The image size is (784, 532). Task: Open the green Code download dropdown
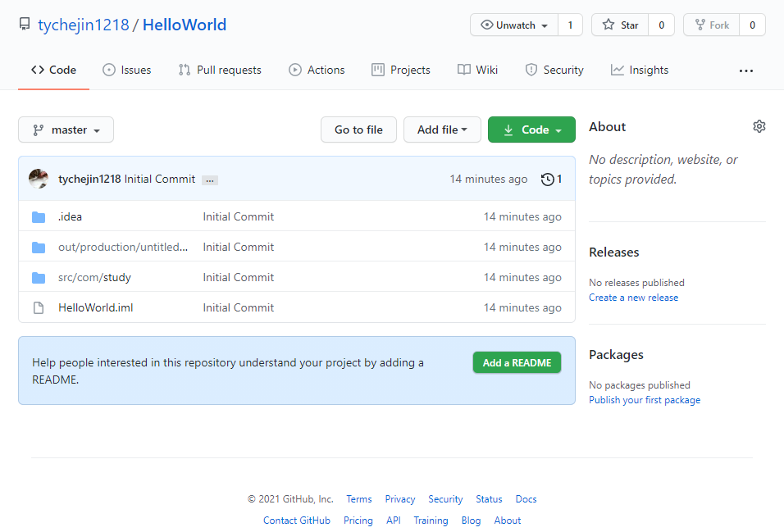531,130
